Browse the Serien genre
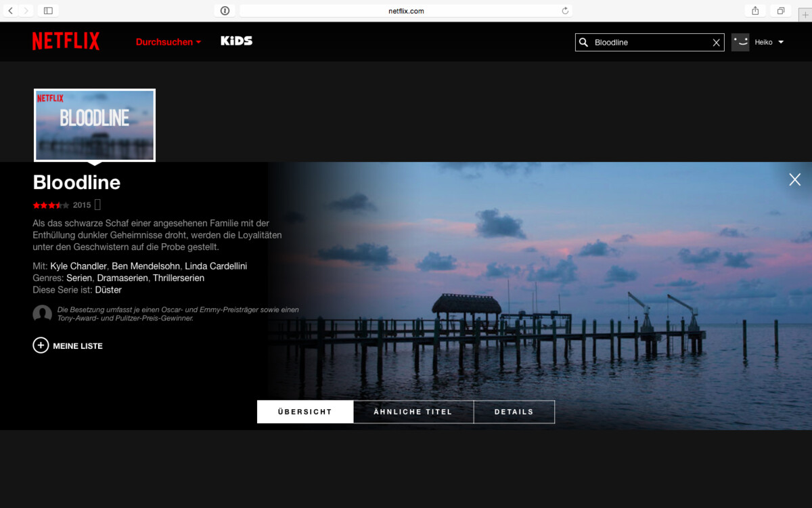812x508 pixels. (79, 278)
